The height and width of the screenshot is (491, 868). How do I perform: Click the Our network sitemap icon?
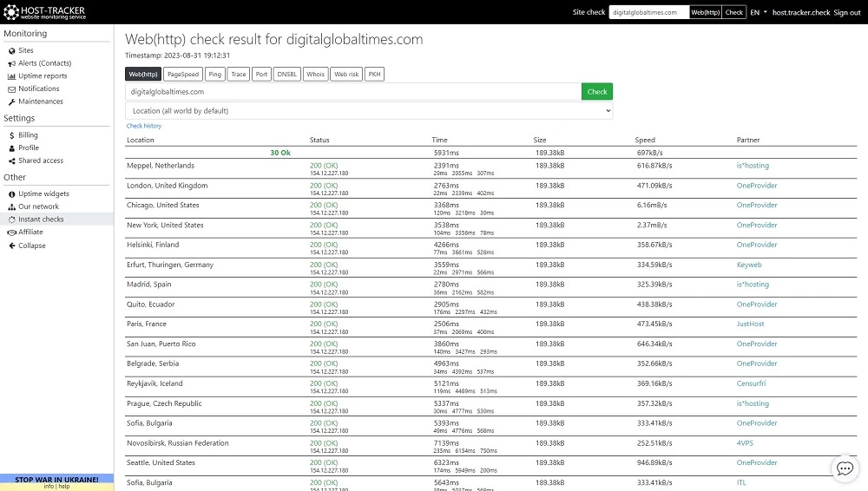point(11,207)
